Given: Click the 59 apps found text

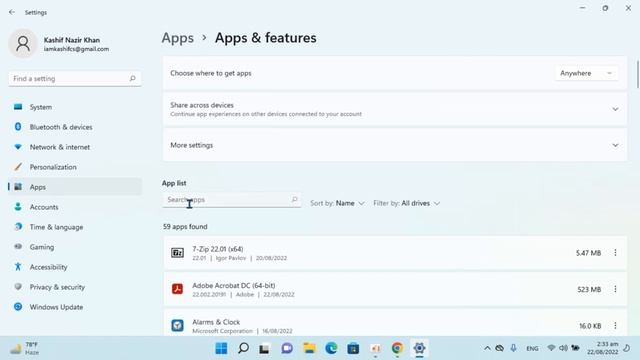Looking at the screenshot, I should tap(185, 227).
